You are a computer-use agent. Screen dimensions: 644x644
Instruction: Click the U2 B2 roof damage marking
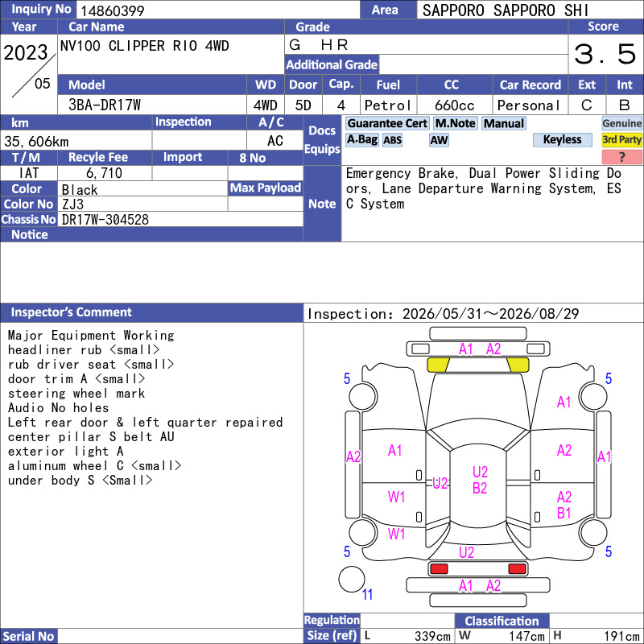click(x=479, y=480)
